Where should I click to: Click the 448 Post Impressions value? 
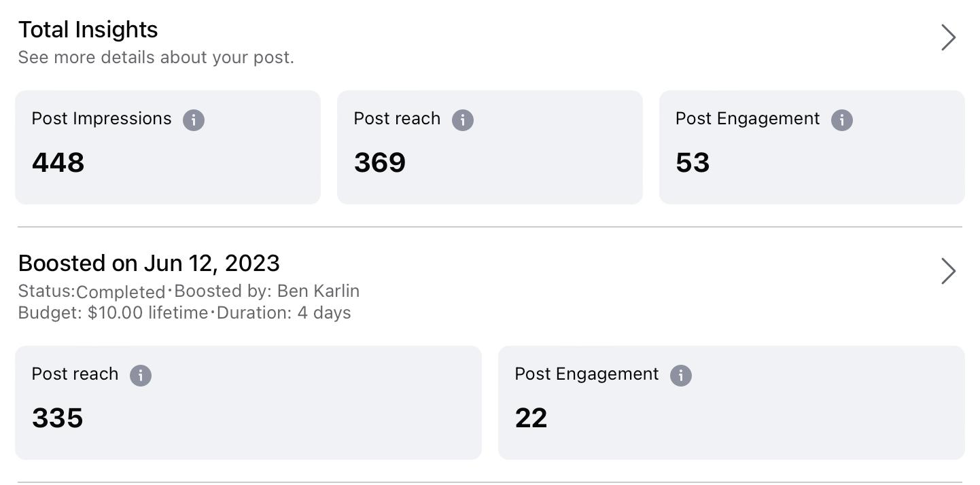point(58,163)
